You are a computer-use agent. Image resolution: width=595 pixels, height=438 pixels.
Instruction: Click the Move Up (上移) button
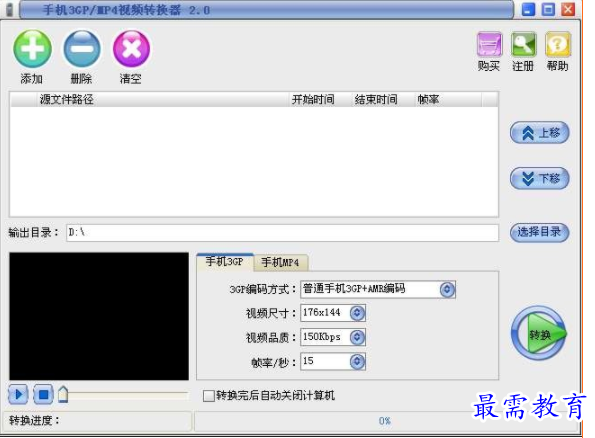[540, 133]
